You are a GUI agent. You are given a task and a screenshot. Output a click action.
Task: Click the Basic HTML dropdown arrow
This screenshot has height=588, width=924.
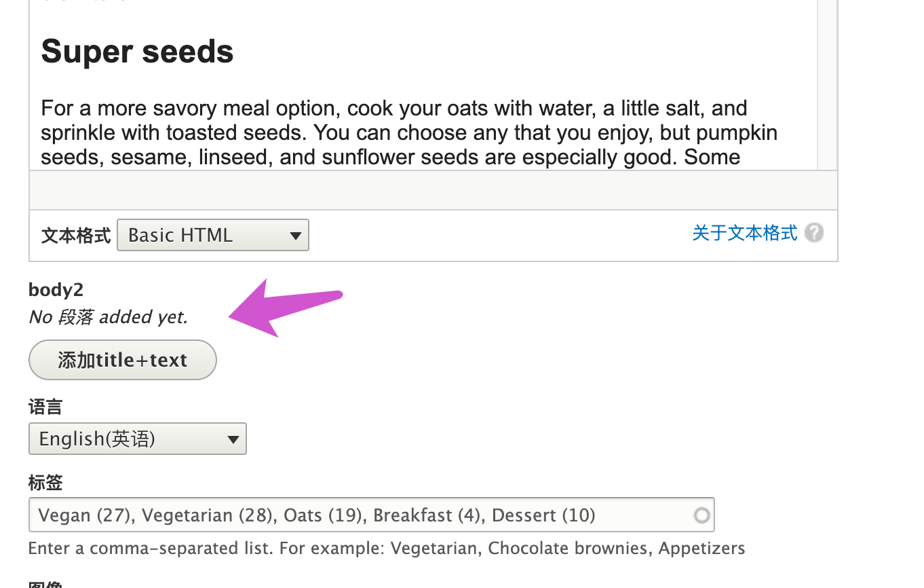(295, 236)
